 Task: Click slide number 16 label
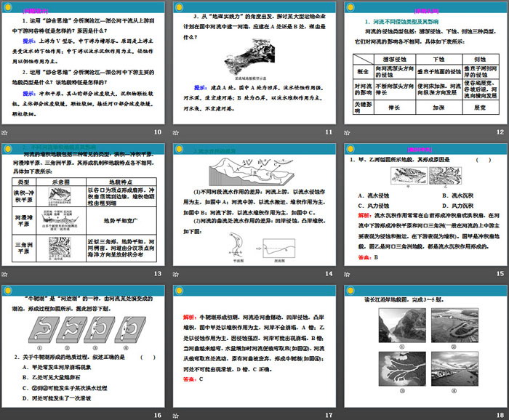click(158, 415)
